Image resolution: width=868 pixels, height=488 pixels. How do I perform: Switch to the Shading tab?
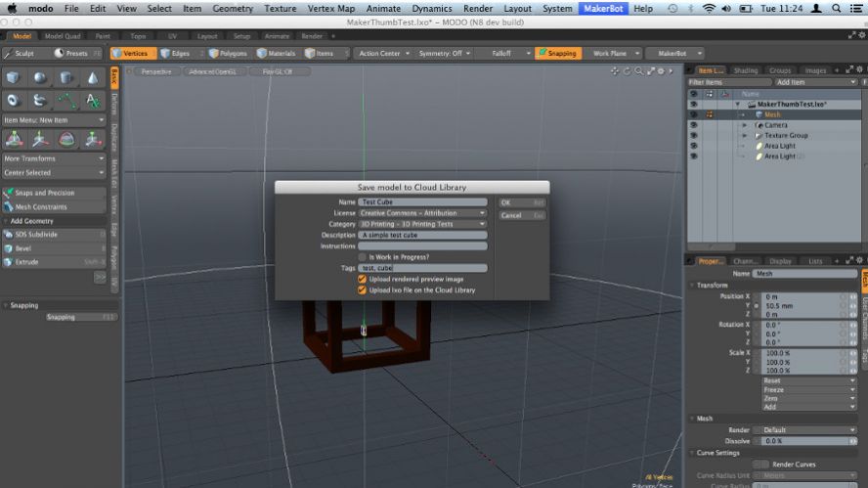(745, 70)
